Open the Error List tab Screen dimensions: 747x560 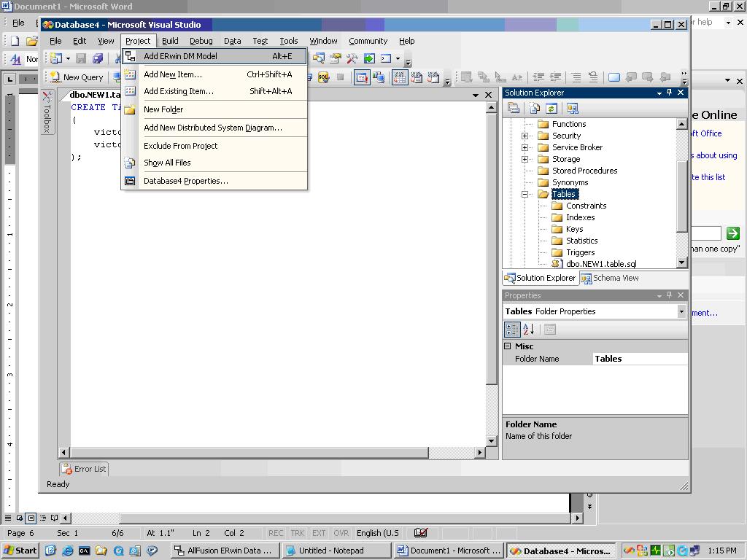coord(85,469)
